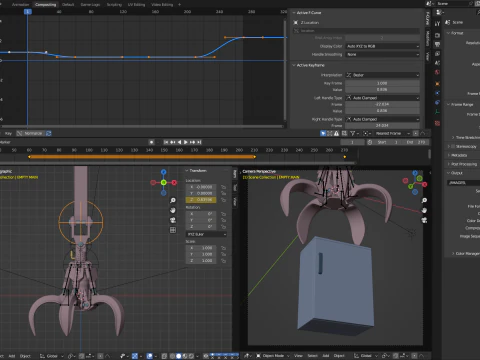
Task: Open the World properties tab
Action: tap(437, 72)
